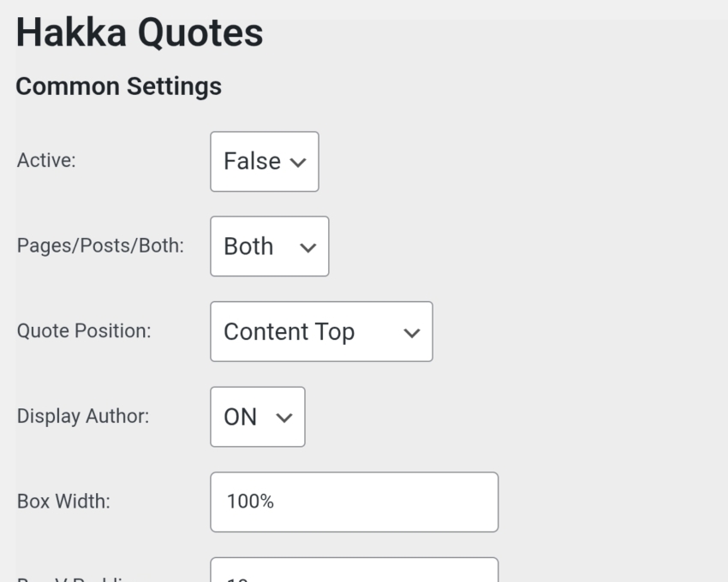
Task: Click the 'Pages/Posts/Both:' label
Action: click(x=100, y=246)
